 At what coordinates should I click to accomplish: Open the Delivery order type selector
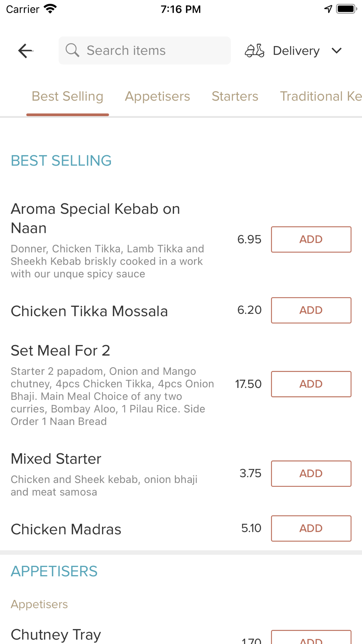tap(296, 51)
